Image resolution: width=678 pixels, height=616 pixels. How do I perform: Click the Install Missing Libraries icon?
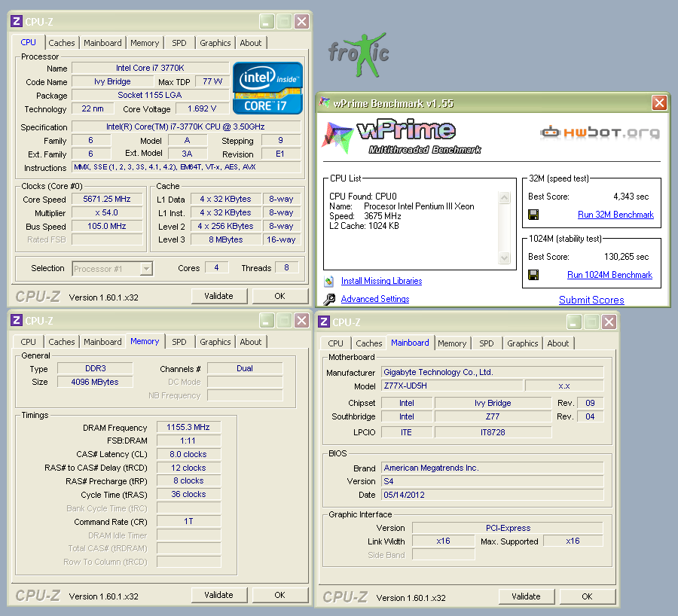click(329, 282)
